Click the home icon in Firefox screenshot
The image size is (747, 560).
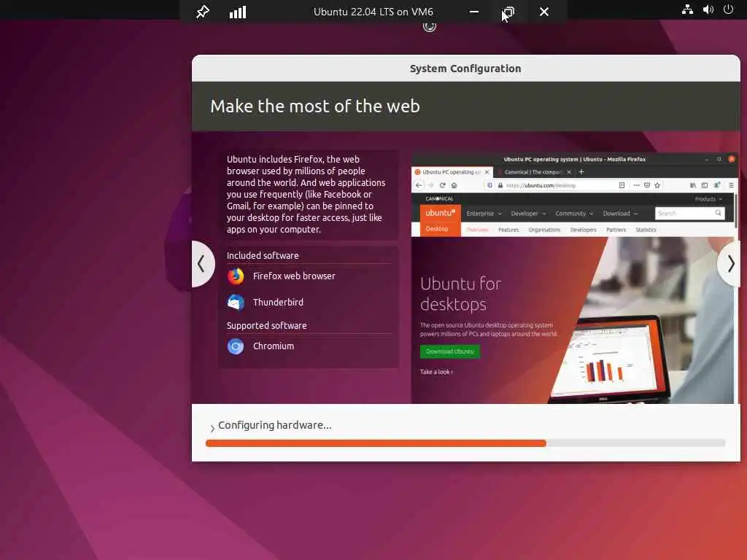(454, 185)
